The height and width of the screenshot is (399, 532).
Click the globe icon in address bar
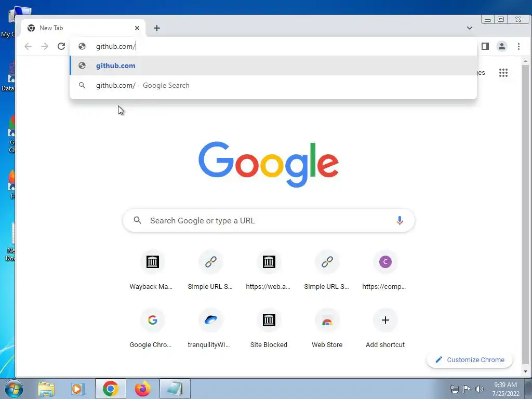[x=82, y=46]
